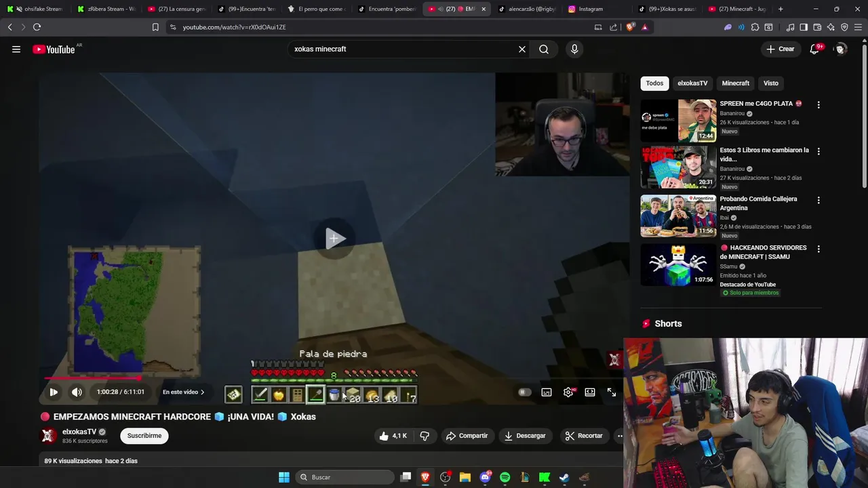
Task: Open the elxokasTV channel avatar
Action: coord(49,436)
